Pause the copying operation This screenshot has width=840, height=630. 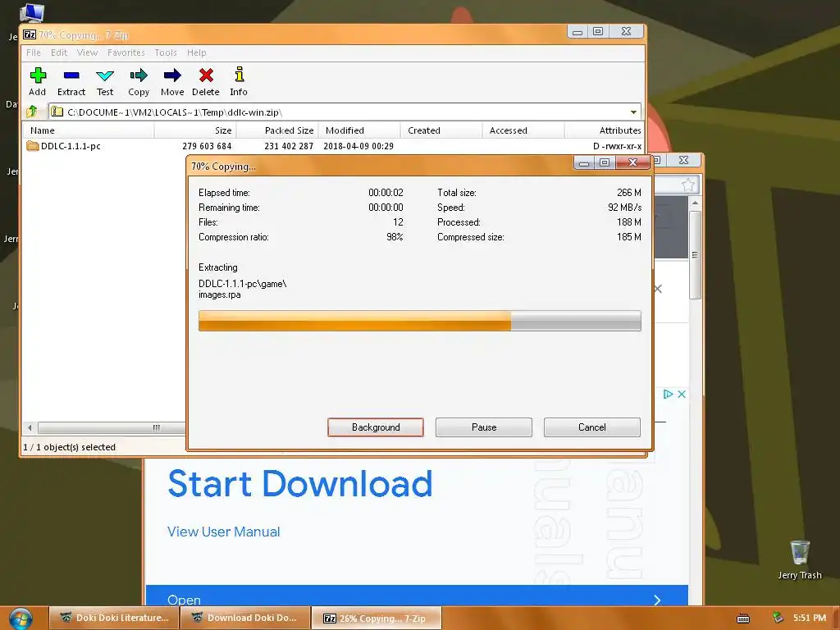click(484, 427)
